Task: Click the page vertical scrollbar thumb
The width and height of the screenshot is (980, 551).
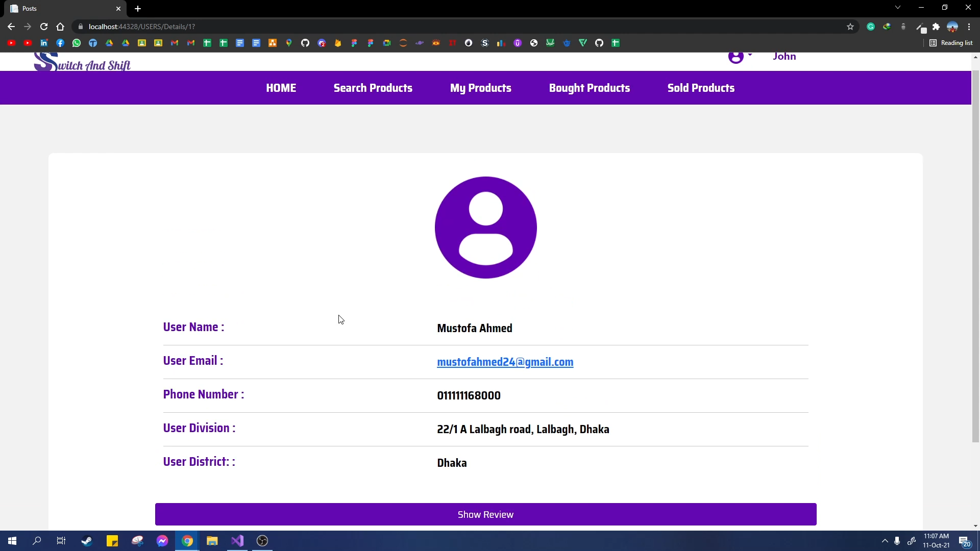Action: click(x=975, y=255)
